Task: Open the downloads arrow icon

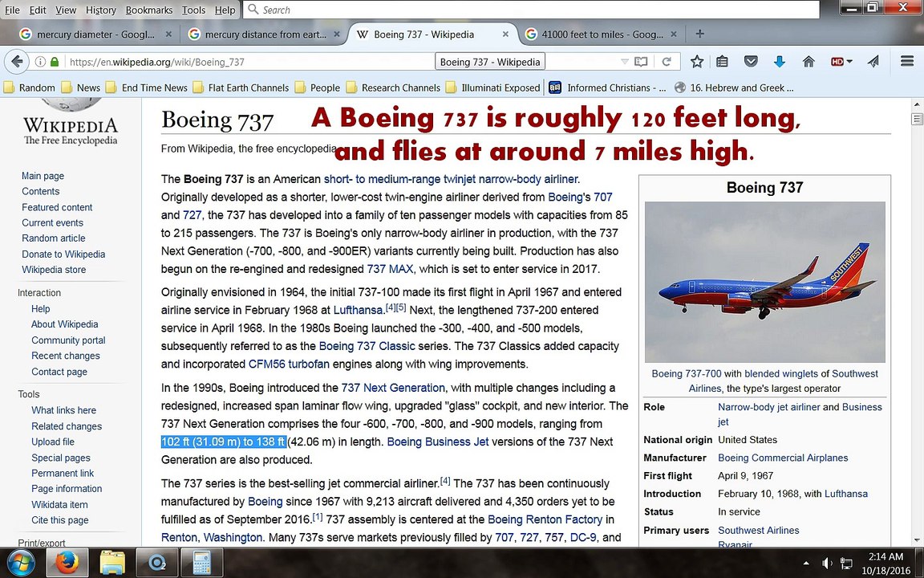Action: click(x=779, y=61)
